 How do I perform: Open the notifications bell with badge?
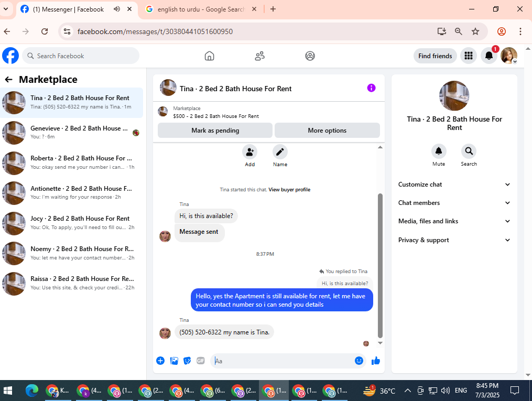point(489,56)
